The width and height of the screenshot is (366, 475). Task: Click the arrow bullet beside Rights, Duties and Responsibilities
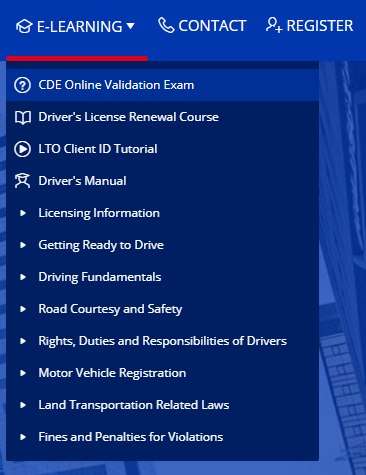pos(23,341)
